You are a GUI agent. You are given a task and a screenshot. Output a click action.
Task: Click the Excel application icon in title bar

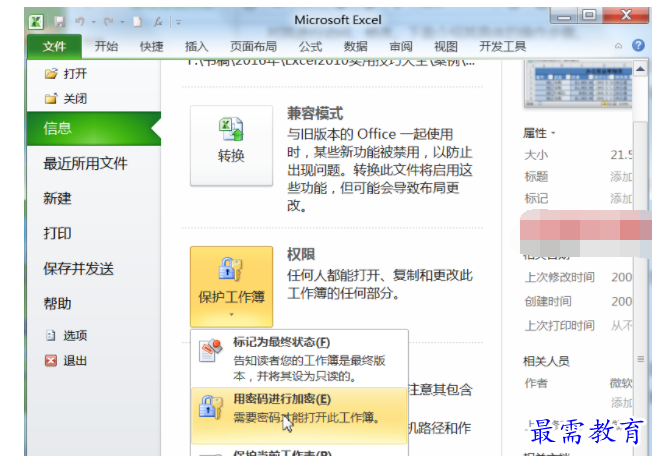(36, 22)
